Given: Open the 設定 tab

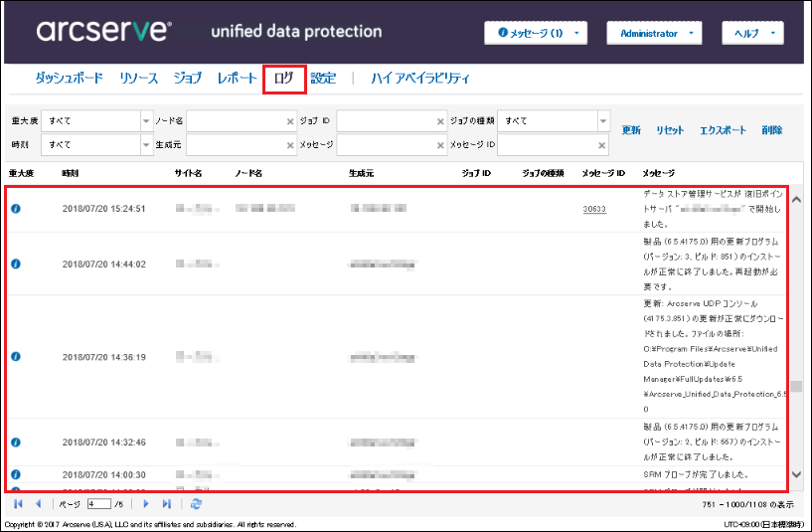Looking at the screenshot, I should pos(323,79).
